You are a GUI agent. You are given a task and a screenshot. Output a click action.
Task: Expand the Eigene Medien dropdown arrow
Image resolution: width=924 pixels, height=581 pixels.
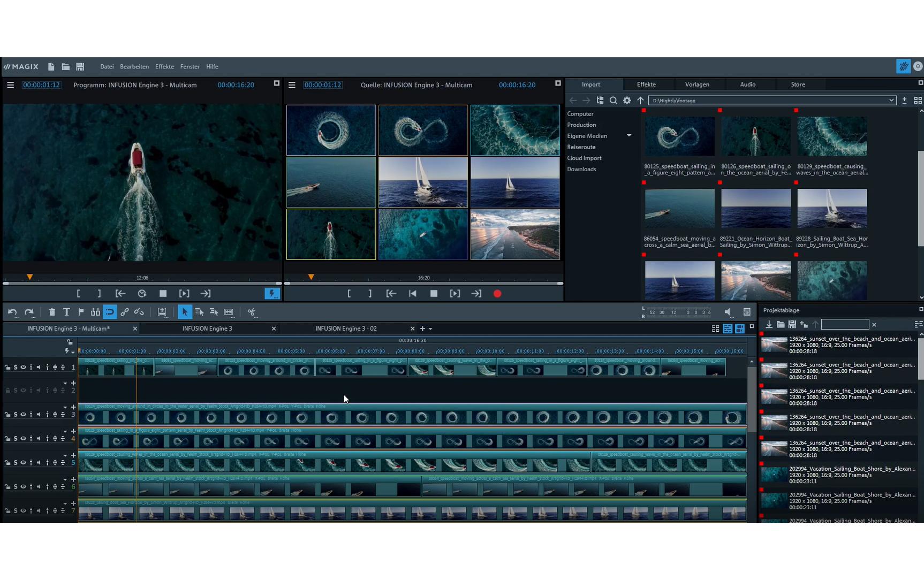click(629, 136)
